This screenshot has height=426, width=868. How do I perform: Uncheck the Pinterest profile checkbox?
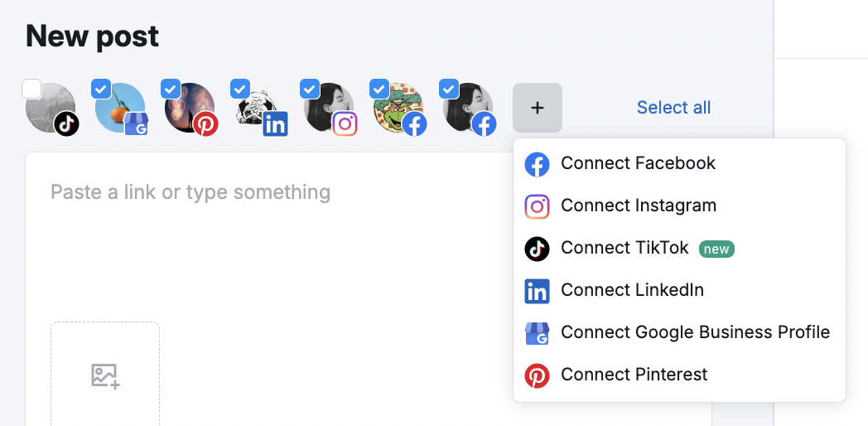(x=171, y=88)
